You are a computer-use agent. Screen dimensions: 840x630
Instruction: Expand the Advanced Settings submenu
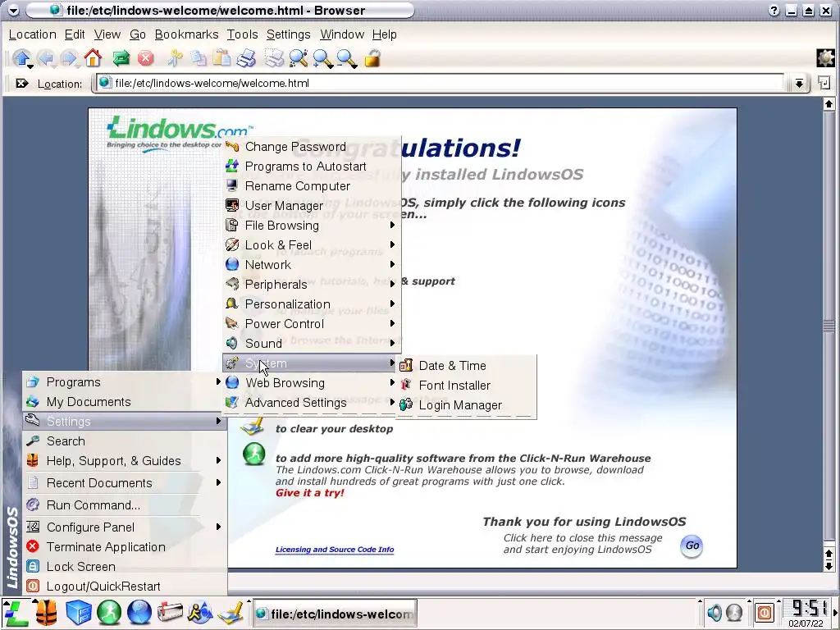pyautogui.click(x=311, y=403)
